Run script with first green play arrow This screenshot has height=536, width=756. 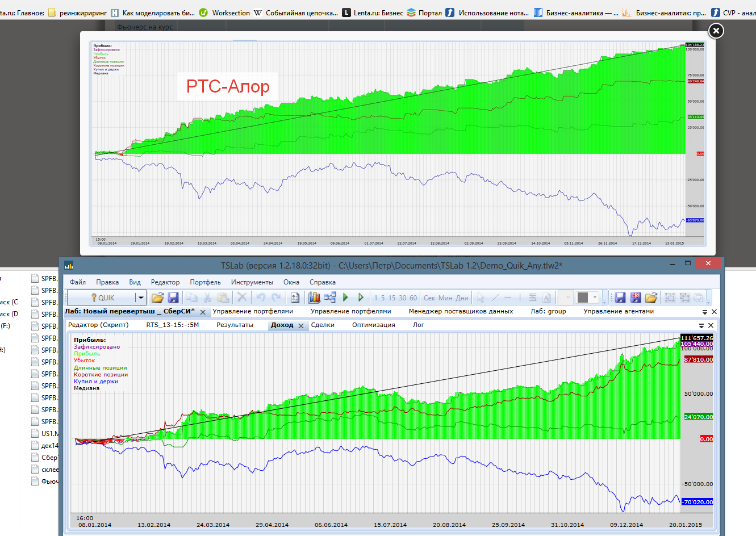click(x=345, y=298)
